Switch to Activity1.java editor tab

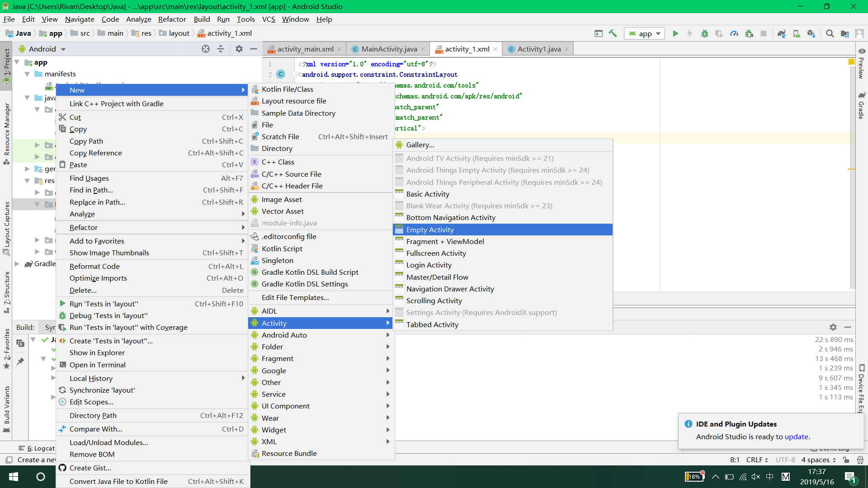click(539, 49)
